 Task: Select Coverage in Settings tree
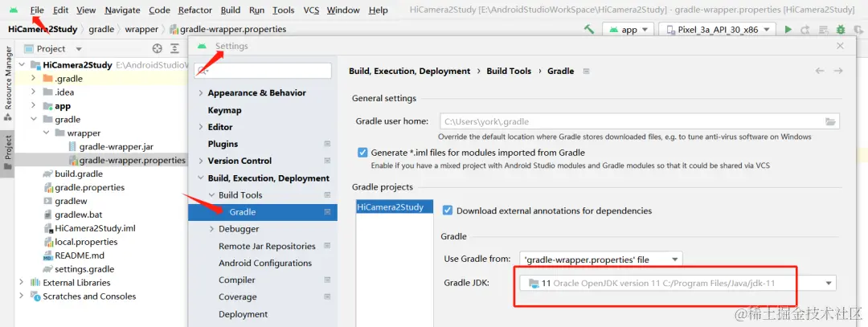[x=237, y=297]
